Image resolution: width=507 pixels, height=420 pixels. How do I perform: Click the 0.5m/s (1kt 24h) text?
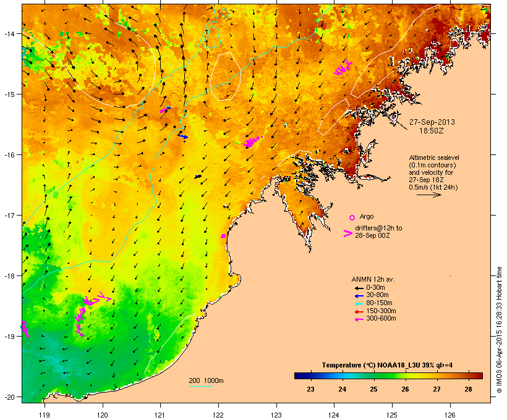[433, 187]
